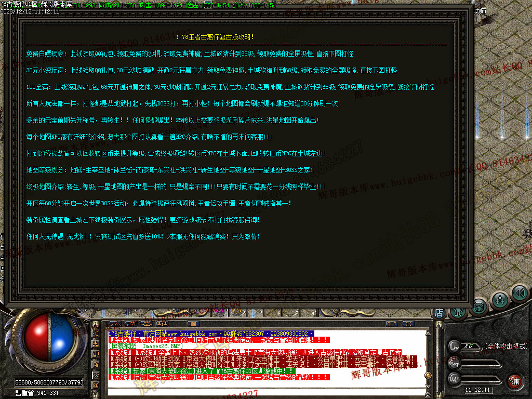Click the speaker sound round button
Viewport: 532px width, 399px height.
[520, 292]
